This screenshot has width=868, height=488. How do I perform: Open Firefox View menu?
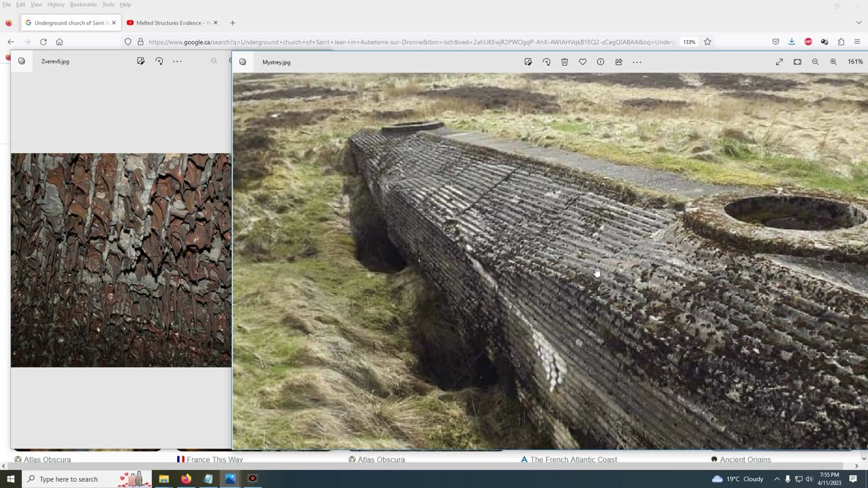coord(36,5)
